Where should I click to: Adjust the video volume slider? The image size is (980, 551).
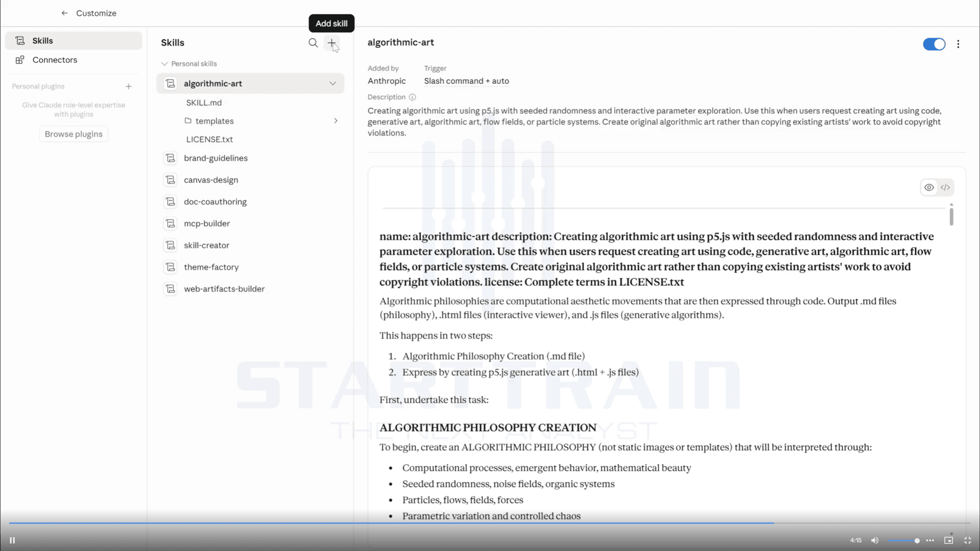(904, 540)
